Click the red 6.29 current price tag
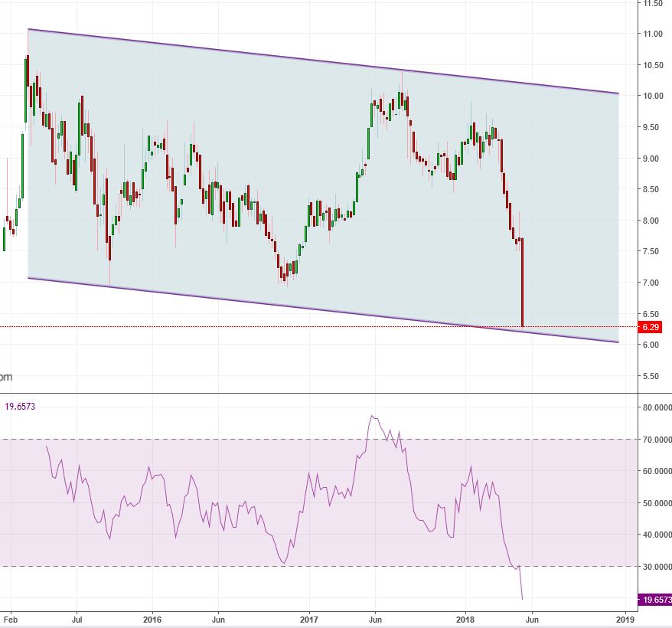672x628 pixels. [x=650, y=327]
